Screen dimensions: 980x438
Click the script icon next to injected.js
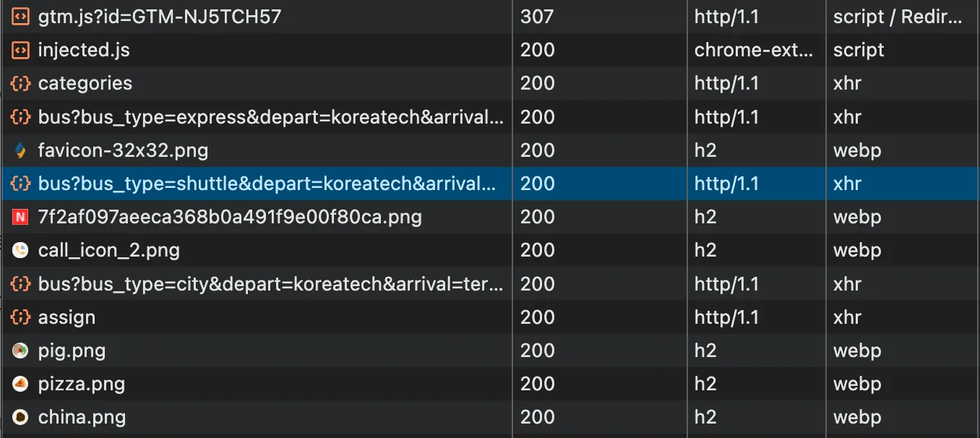[x=20, y=50]
